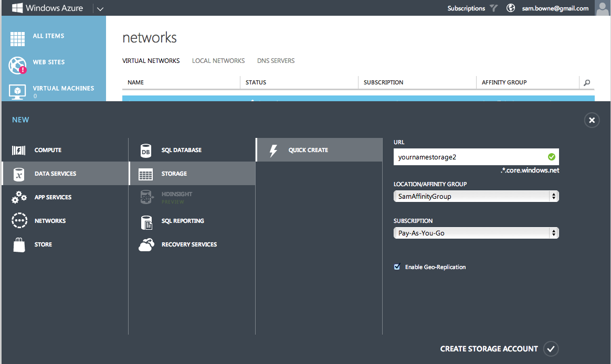Open the Location/Affinity Group dropdown
This screenshot has height=364, width=611.
pos(476,196)
